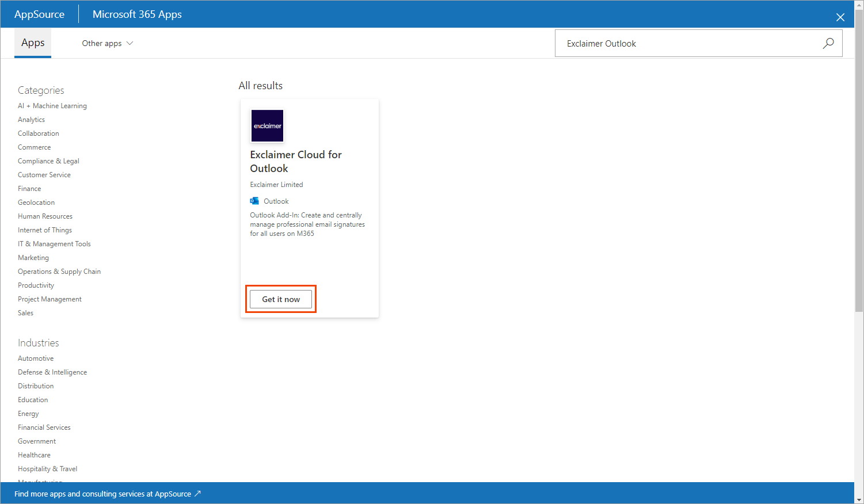Filter by Internet of Things category

(x=45, y=230)
